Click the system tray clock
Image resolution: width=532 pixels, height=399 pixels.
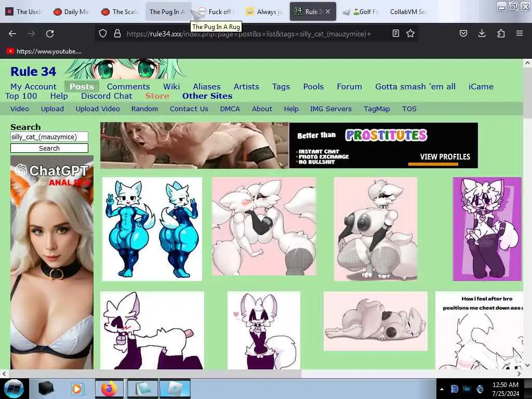pos(506,389)
